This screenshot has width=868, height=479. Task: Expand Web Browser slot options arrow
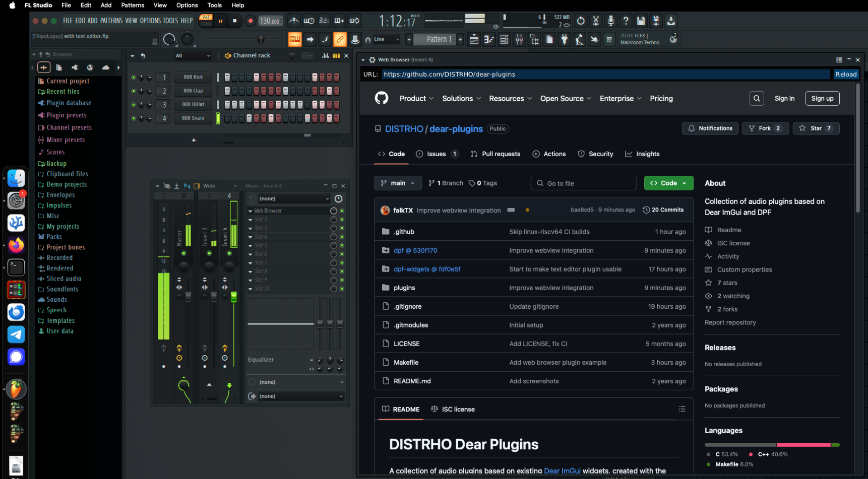[x=251, y=211]
